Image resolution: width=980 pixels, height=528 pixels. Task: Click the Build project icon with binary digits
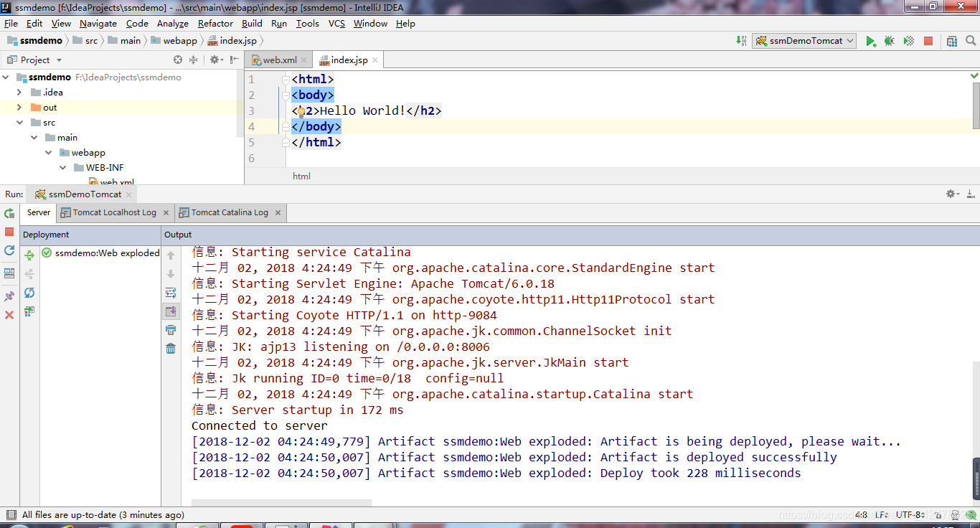tap(741, 41)
